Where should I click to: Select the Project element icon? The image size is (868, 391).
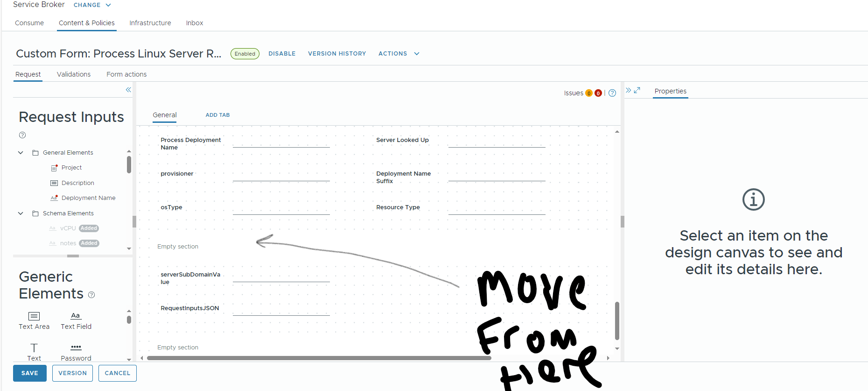coord(54,168)
